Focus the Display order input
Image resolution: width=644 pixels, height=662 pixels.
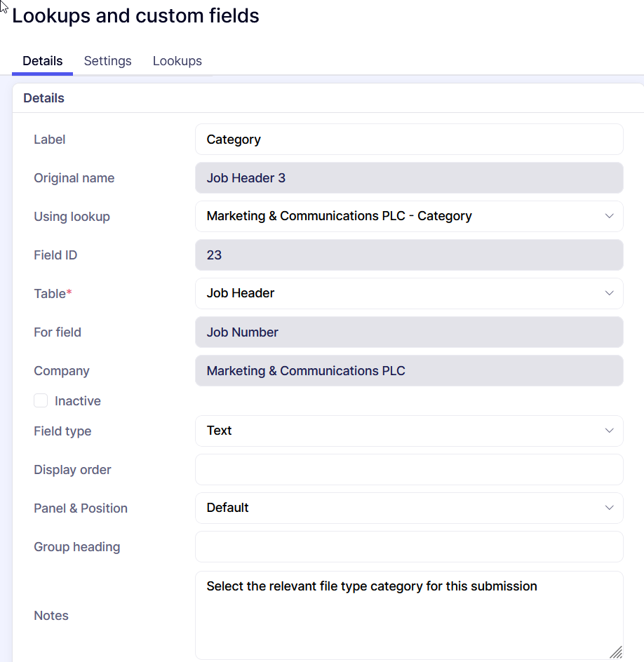click(409, 469)
